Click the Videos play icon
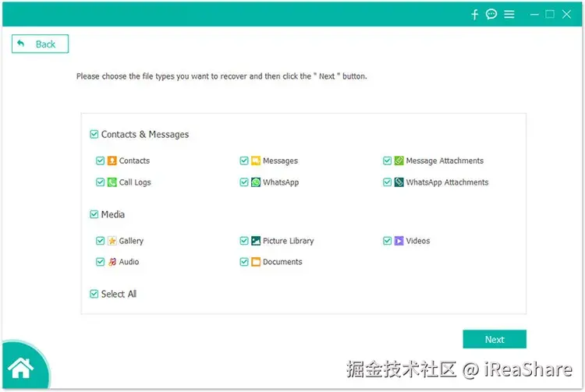Image resolution: width=585 pixels, height=392 pixels. pos(399,241)
